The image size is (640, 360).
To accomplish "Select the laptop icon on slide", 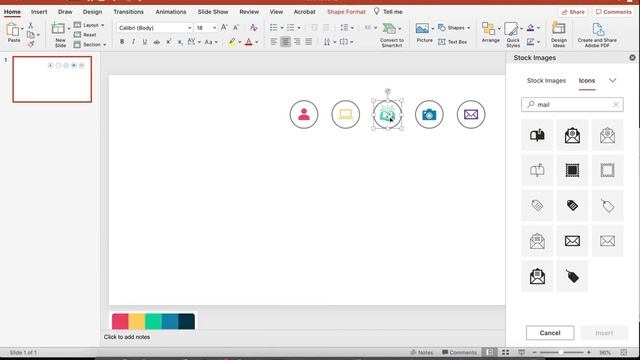I will point(346,114).
